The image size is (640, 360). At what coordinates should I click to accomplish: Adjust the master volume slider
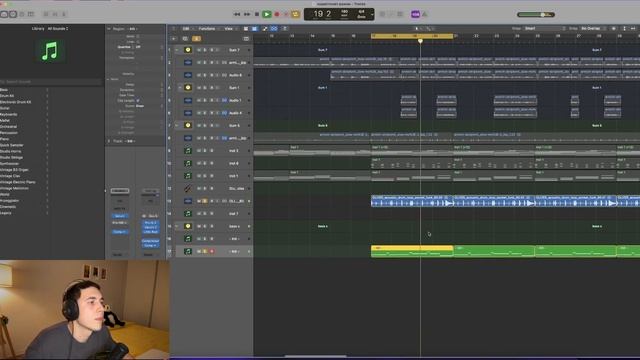click(x=536, y=15)
